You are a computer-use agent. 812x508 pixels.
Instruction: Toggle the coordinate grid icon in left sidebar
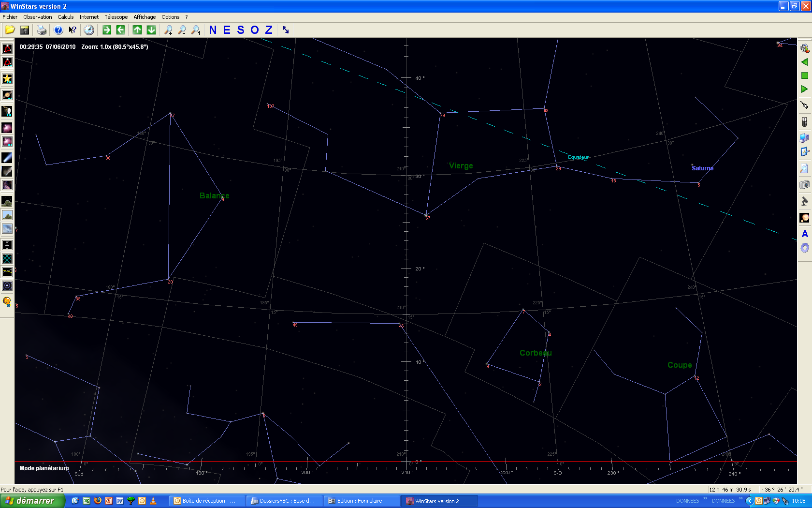click(7, 259)
